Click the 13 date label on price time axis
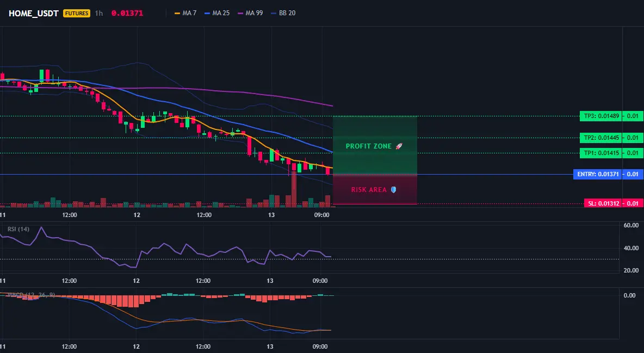Screen dimensions: 644x353 (x=271, y=215)
